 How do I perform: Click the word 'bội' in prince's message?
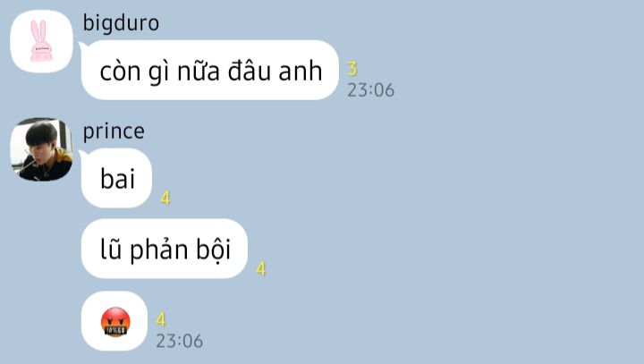[x=214, y=250]
